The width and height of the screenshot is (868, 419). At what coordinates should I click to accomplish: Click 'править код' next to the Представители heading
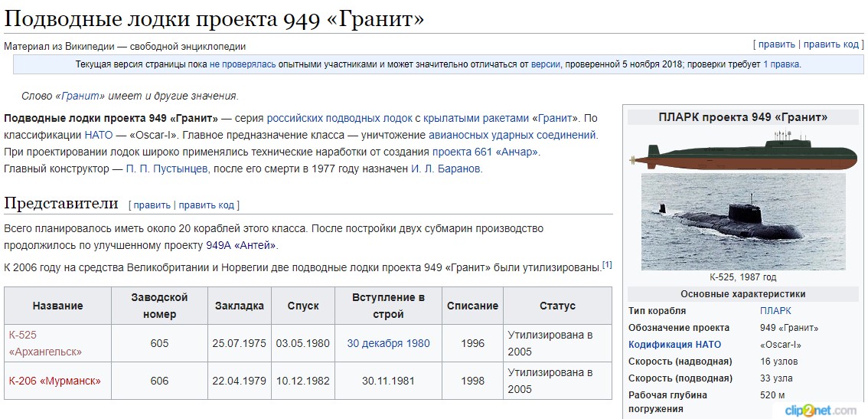tap(207, 205)
